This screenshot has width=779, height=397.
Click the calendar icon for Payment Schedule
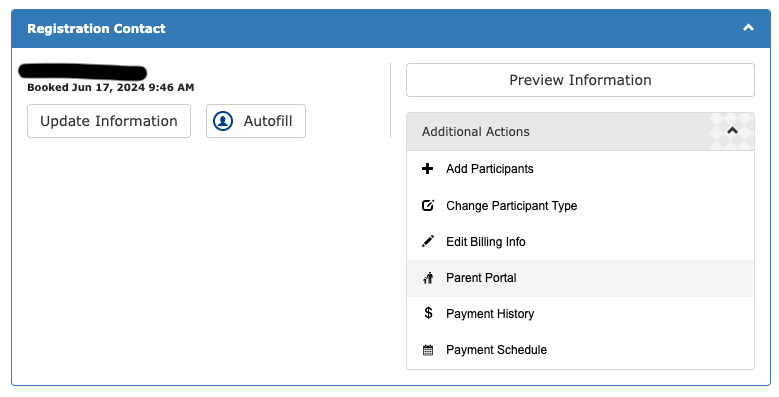tap(428, 350)
